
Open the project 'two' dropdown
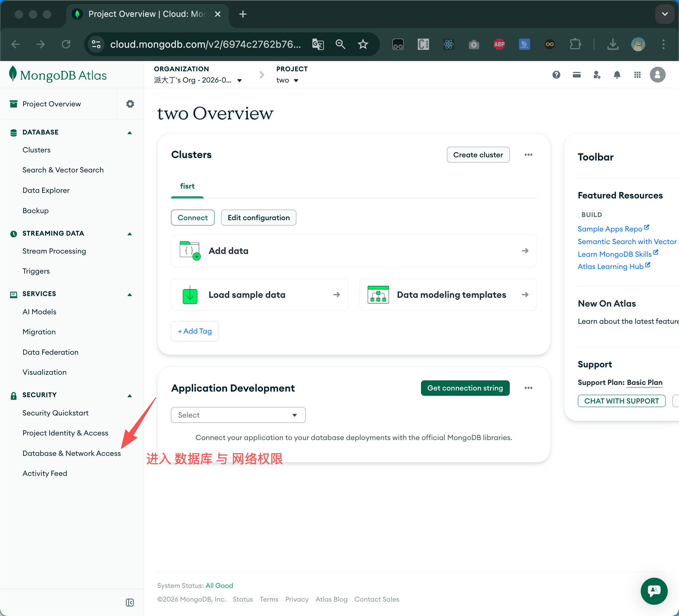(x=287, y=80)
